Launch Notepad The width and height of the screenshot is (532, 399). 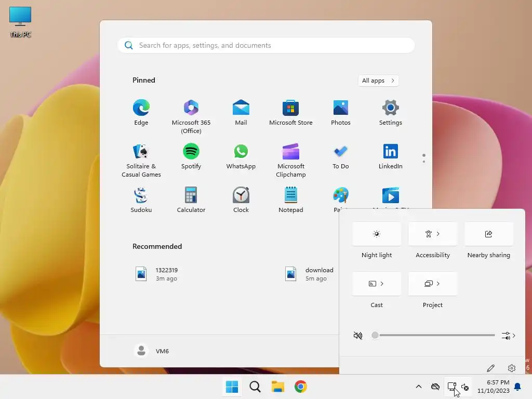tap(291, 200)
